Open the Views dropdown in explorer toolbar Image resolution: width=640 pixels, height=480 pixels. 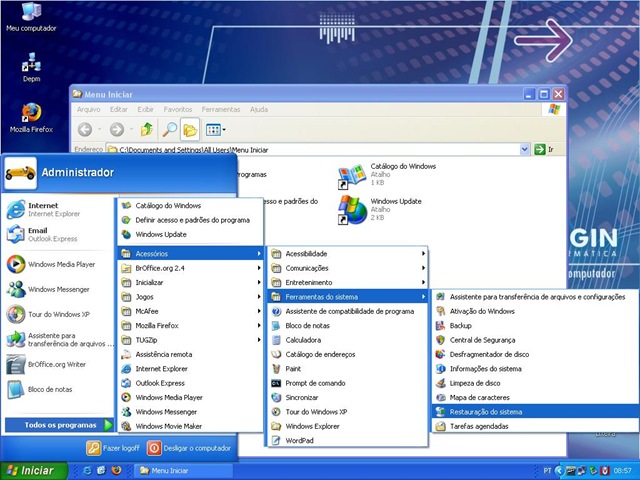216,130
